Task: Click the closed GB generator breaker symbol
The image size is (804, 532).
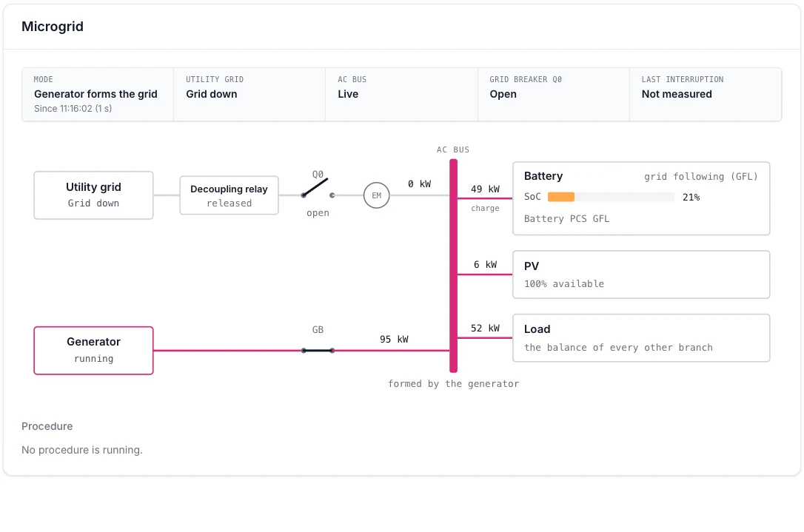Action: click(x=318, y=351)
